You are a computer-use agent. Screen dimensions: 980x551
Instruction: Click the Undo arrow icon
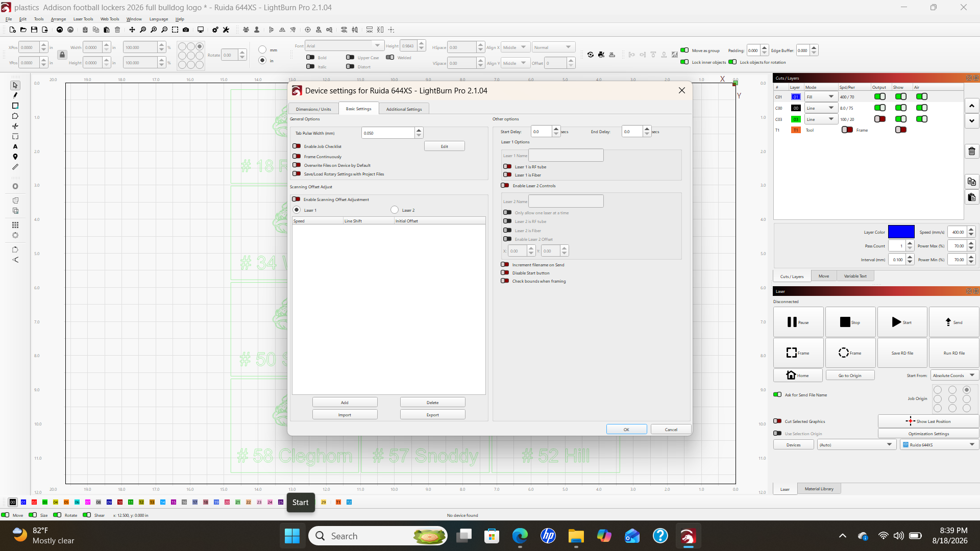click(60, 30)
